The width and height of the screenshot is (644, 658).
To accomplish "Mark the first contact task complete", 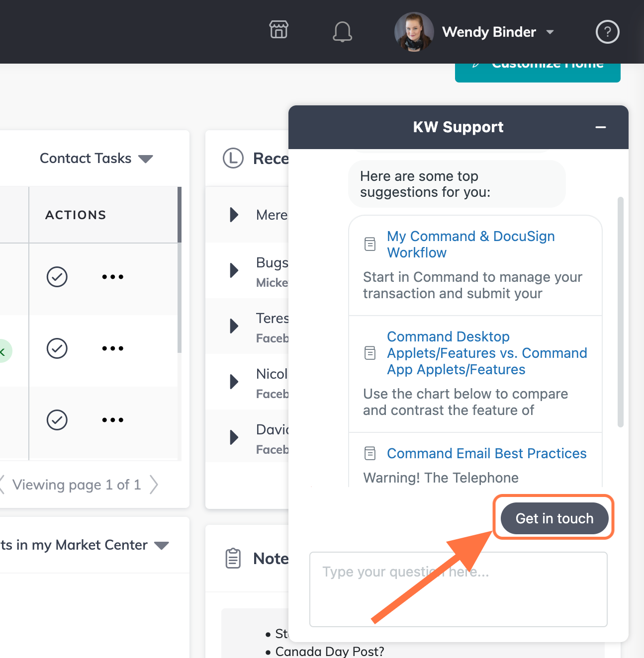I will (57, 277).
